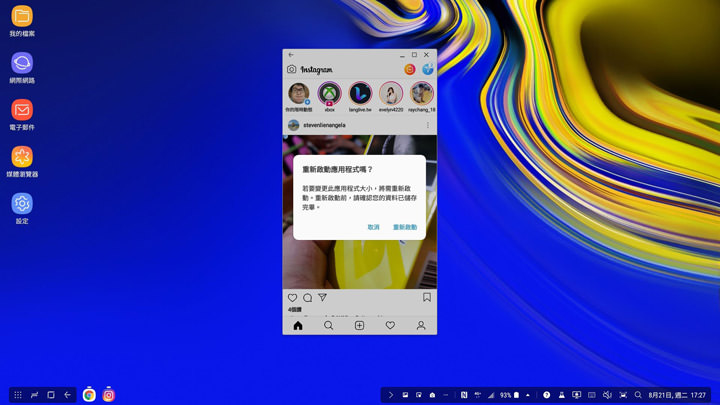Screen dimensions: 720x405
Task: Open help question mark icon
Action: tap(546, 395)
